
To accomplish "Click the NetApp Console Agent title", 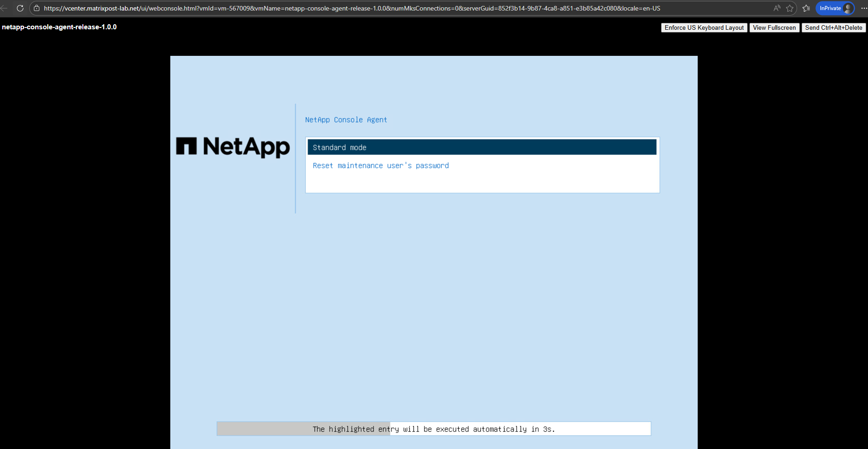I will [346, 120].
